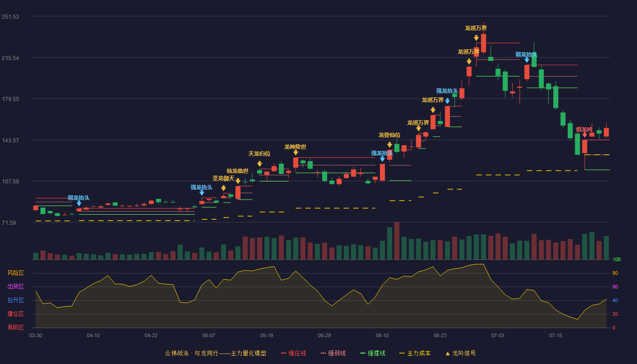Click the blue 40 indicator scale value
Screen dimensions: 637x364
(615, 300)
